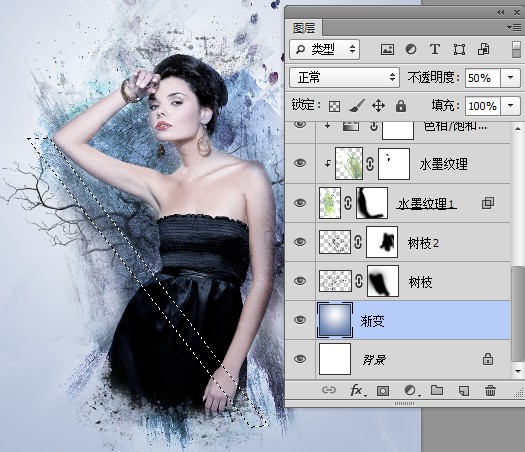Hide the 渐变 layer
The width and height of the screenshot is (525, 452).
(300, 320)
